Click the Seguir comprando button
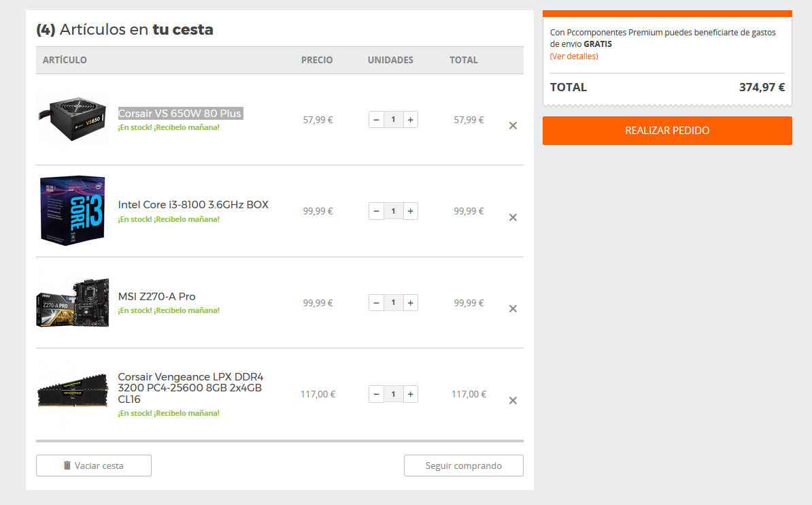The image size is (812, 505). (x=464, y=466)
